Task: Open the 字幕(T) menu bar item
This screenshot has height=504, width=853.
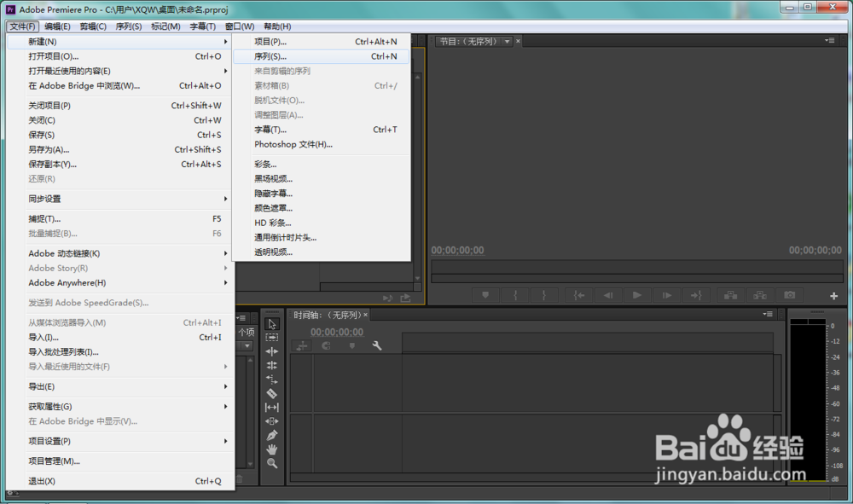Action: (x=202, y=26)
